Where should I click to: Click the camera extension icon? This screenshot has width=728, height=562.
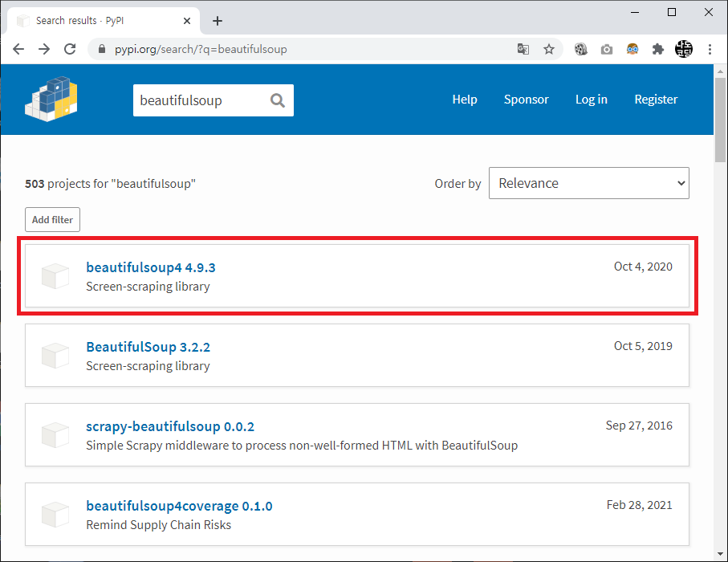pyautogui.click(x=606, y=49)
